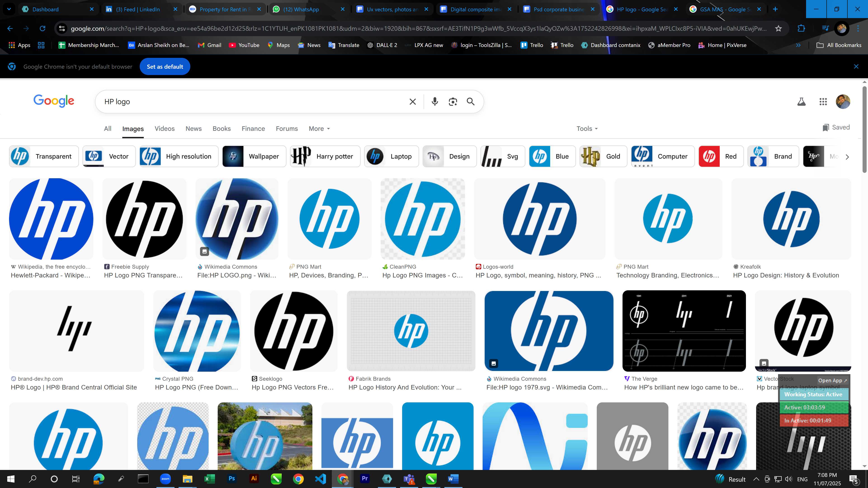Open Illustrator from the taskbar
The image size is (868, 488).
[254, 479]
